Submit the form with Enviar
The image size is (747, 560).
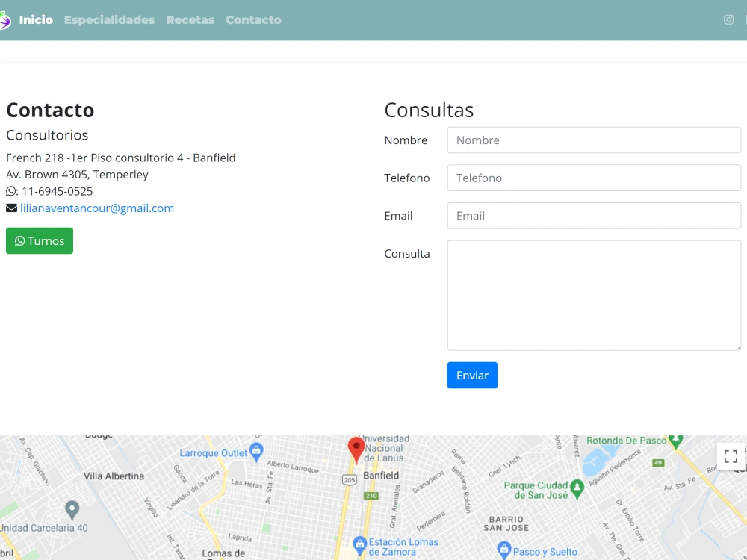click(x=472, y=376)
